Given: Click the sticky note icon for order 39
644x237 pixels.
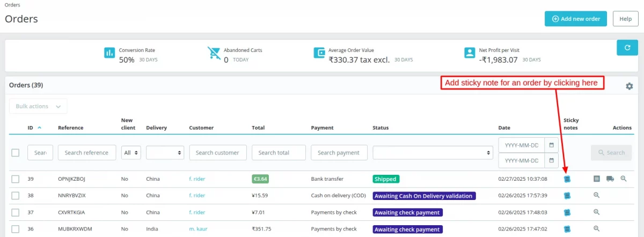Looking at the screenshot, I should click(567, 179).
